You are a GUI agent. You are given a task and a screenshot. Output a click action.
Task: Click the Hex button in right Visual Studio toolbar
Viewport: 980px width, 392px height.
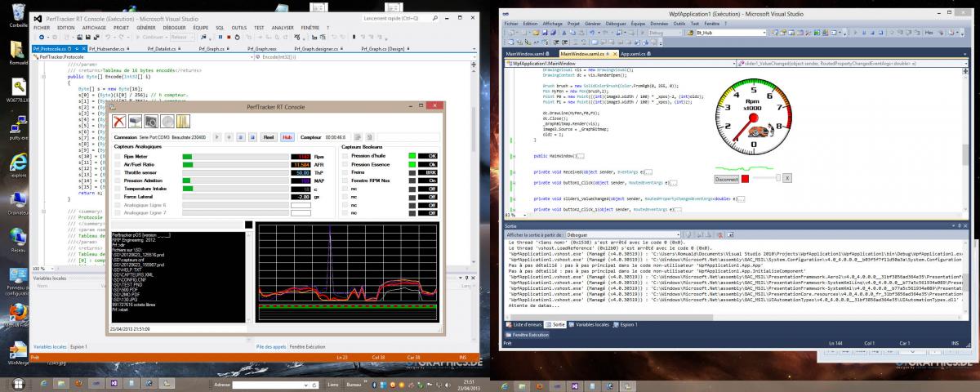pos(929,33)
